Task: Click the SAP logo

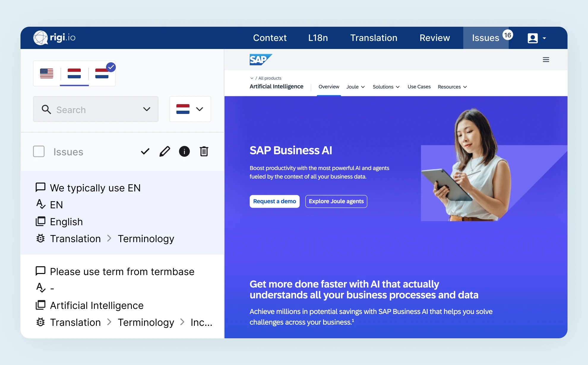Action: point(260,60)
